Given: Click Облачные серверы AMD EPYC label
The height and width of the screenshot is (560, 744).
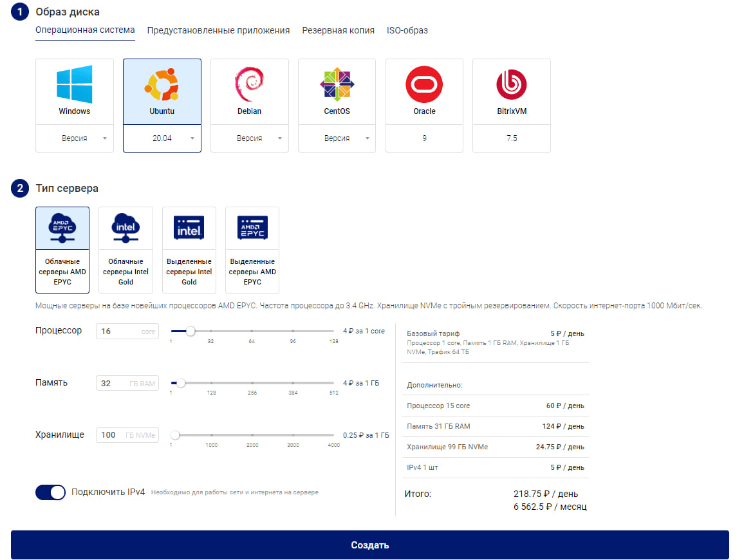Looking at the screenshot, I should (62, 272).
